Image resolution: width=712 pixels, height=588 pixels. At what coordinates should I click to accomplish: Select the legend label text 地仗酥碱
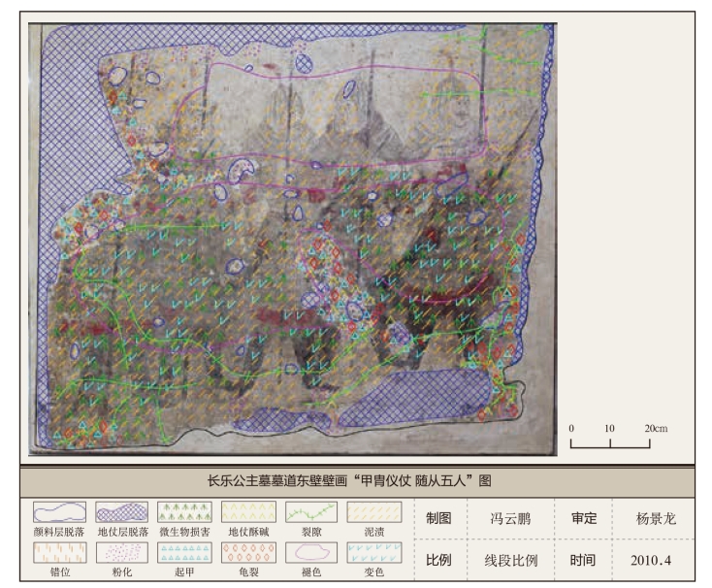248,532
